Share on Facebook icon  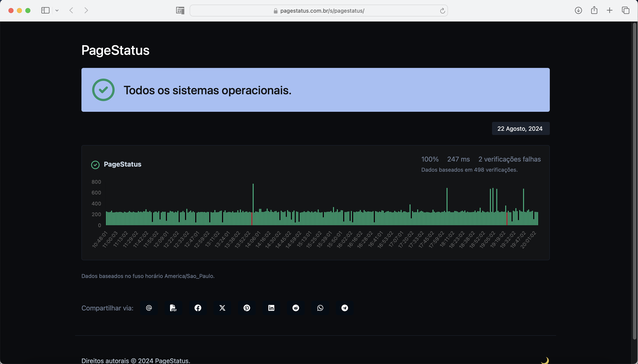coord(197,308)
